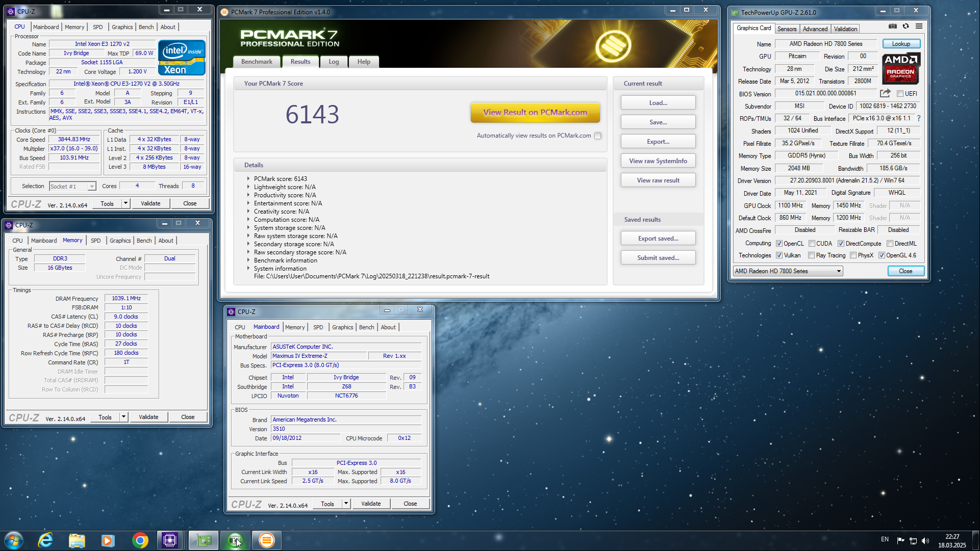The width and height of the screenshot is (980, 551).
Task: Click the Close button in GPU-Z
Action: coord(906,271)
